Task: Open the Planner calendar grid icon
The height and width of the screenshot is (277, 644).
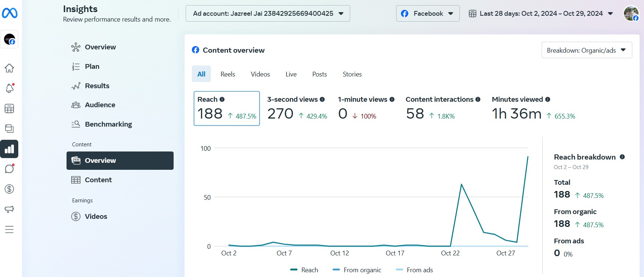Action: coord(9,109)
